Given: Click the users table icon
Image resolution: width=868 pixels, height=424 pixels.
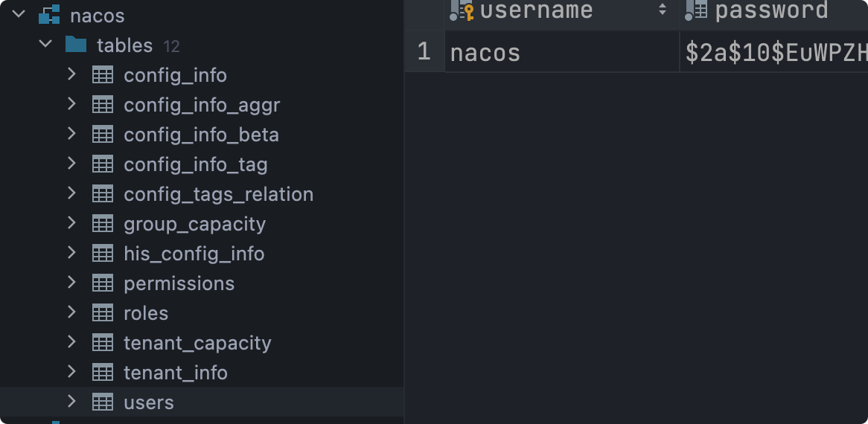Looking at the screenshot, I should pos(102,402).
